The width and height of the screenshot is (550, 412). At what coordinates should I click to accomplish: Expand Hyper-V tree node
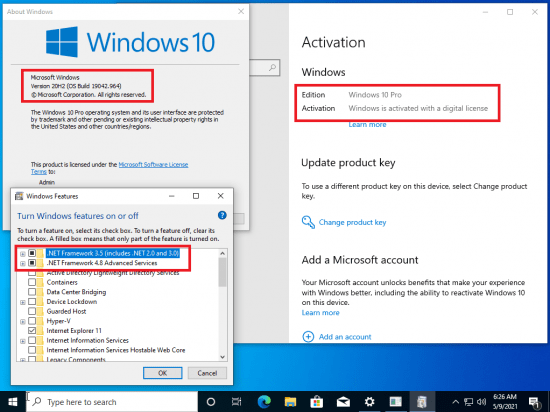click(23, 321)
